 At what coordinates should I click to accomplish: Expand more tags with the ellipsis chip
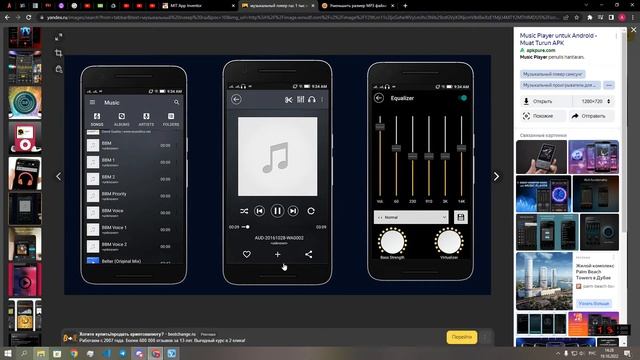tap(609, 85)
